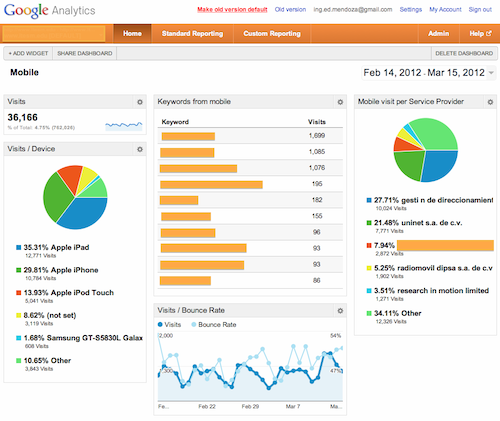Open settings gear of Visits / Bounce Rate widget
This screenshot has width=500, height=421.
pyautogui.click(x=340, y=311)
